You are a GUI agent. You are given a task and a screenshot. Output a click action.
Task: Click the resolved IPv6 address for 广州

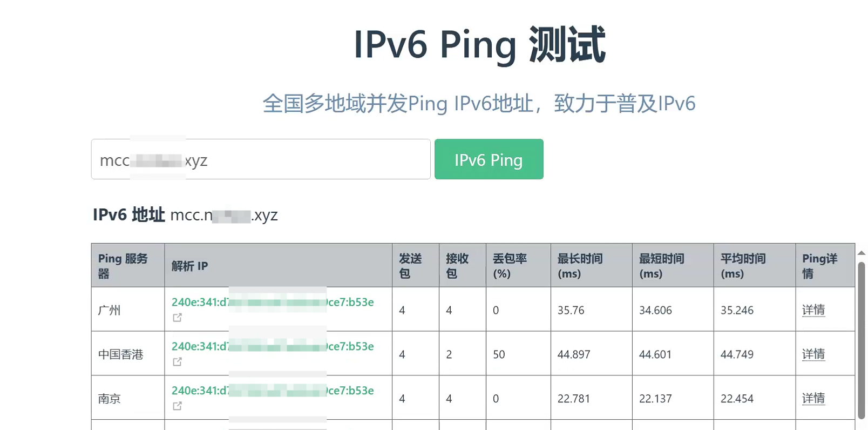(x=273, y=303)
